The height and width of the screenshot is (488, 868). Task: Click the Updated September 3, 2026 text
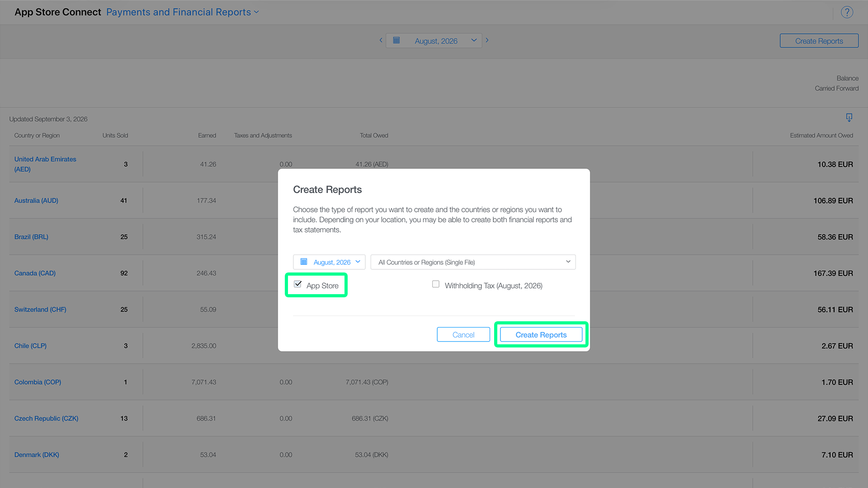48,119
